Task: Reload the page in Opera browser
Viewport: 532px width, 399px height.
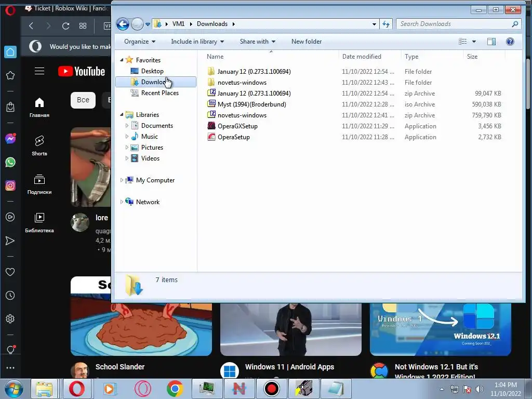Action: point(65,26)
